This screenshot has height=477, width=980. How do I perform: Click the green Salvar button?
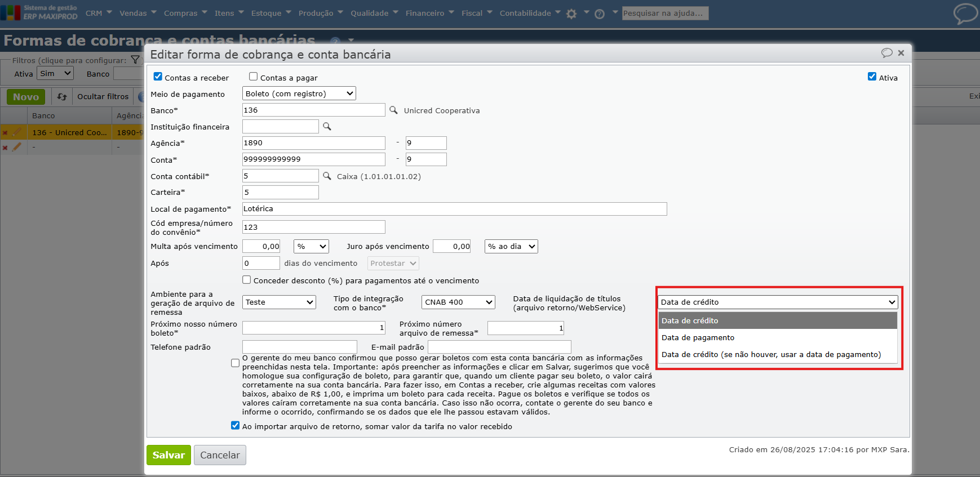point(168,455)
